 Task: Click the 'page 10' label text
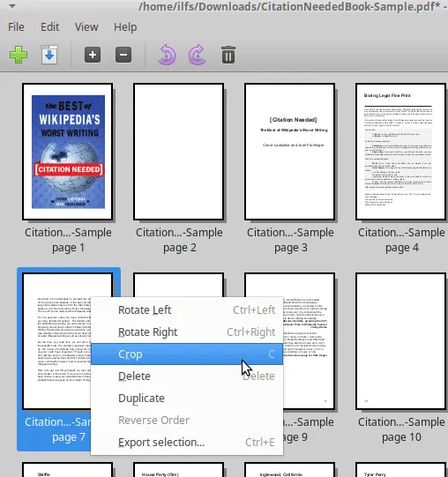click(x=401, y=437)
